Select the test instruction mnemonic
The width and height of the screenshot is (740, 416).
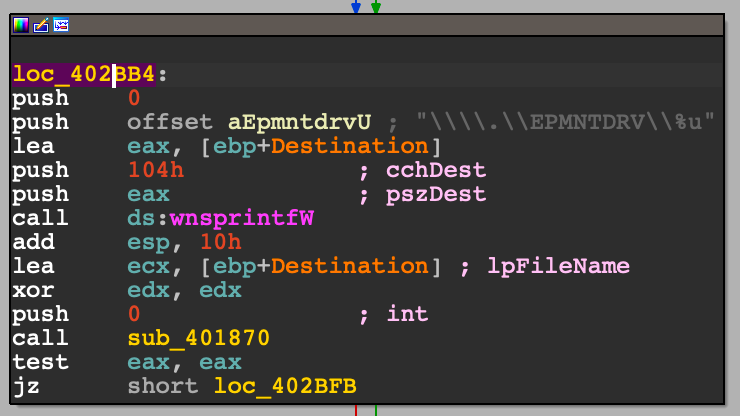point(40,362)
